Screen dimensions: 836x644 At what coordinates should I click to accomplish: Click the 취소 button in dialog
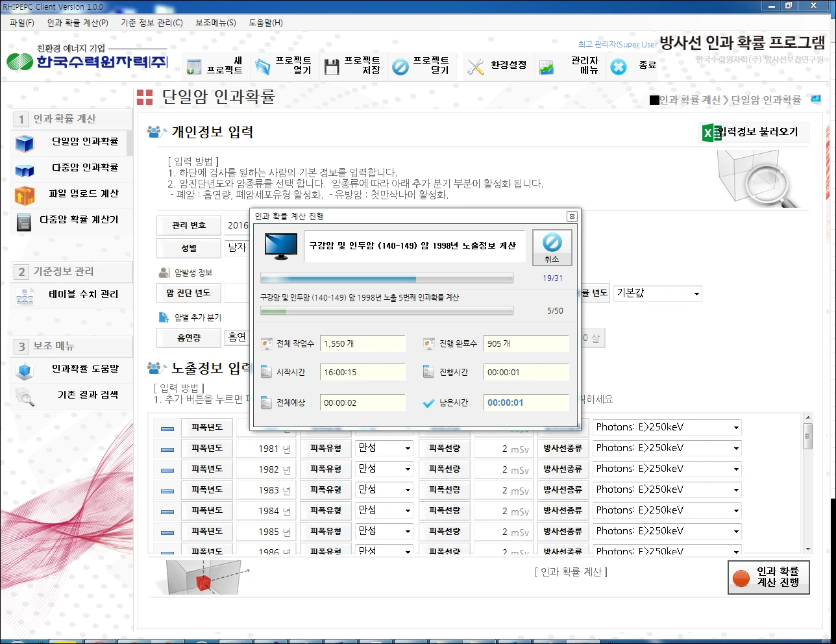[552, 247]
